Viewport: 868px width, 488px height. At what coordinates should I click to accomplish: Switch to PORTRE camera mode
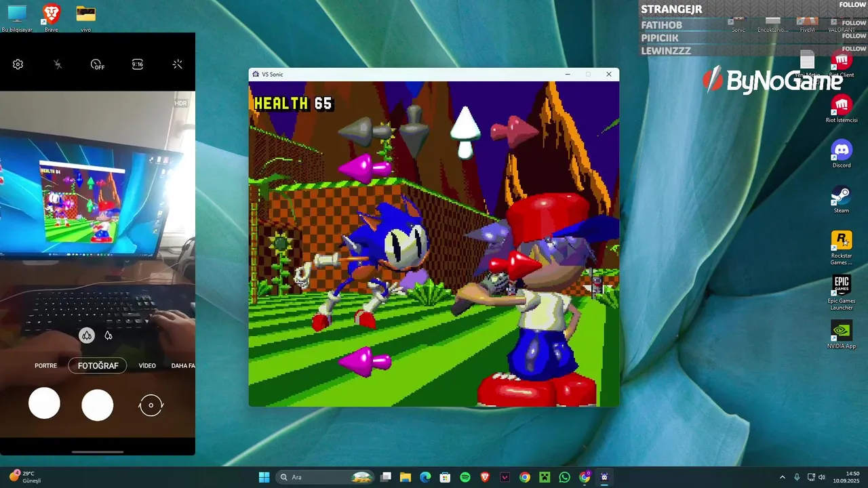click(x=46, y=366)
